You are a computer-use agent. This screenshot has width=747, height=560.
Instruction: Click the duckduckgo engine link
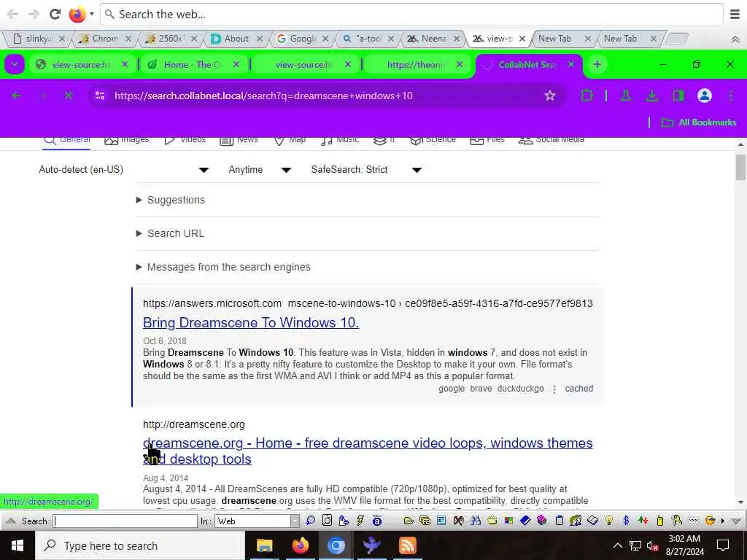[520, 389]
